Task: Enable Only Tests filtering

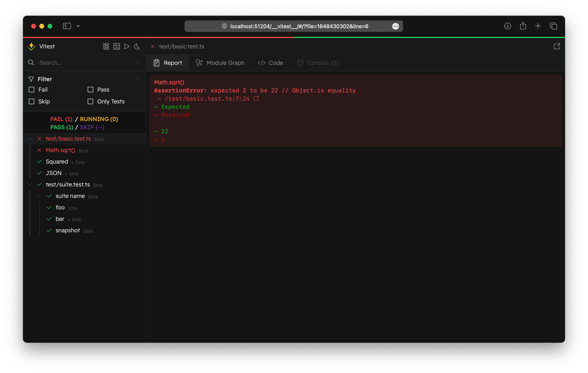Action: [x=90, y=101]
